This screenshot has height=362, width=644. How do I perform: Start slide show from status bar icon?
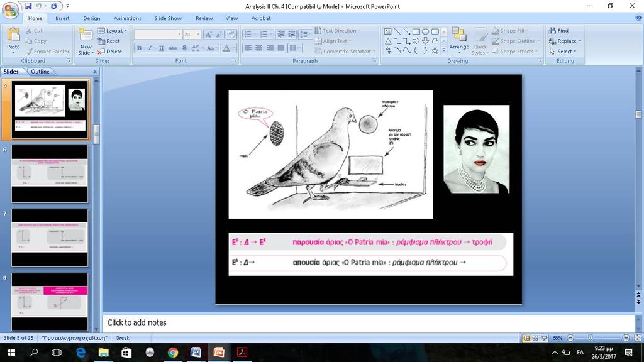click(544, 338)
